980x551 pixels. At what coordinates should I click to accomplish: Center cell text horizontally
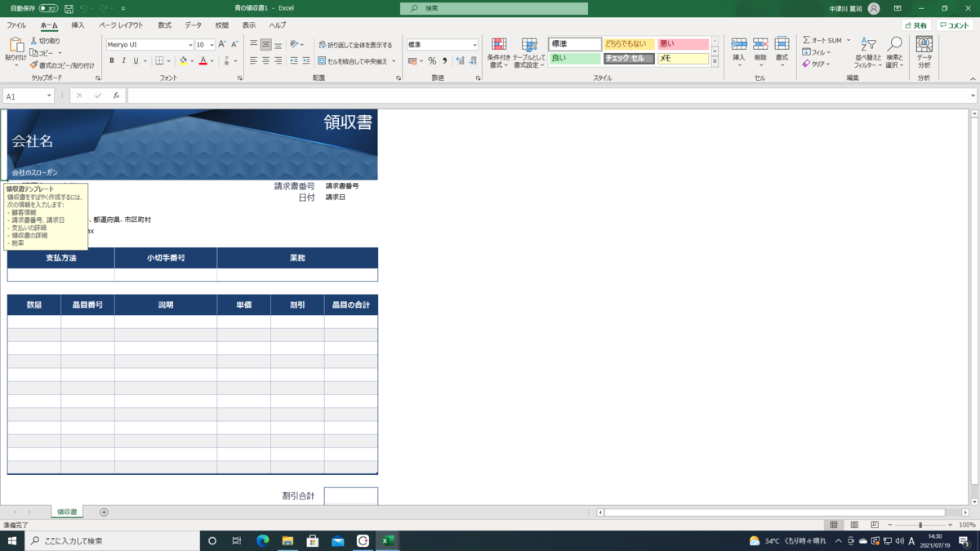(x=266, y=61)
